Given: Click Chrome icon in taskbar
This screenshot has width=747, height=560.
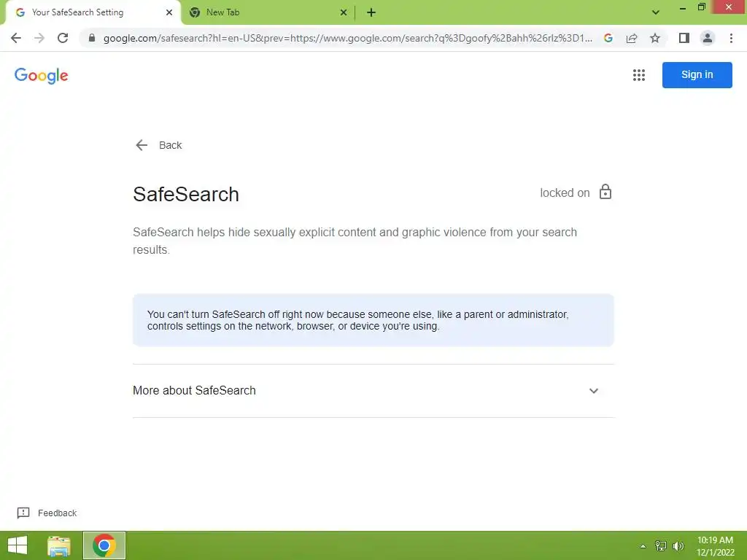Looking at the screenshot, I should click(x=104, y=545).
